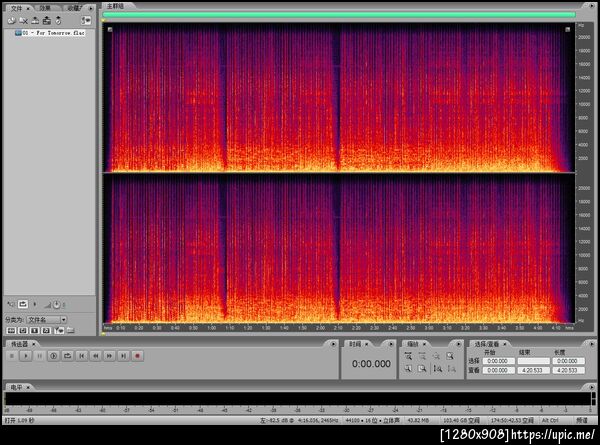Select the 电平 level meter tab

16,388
